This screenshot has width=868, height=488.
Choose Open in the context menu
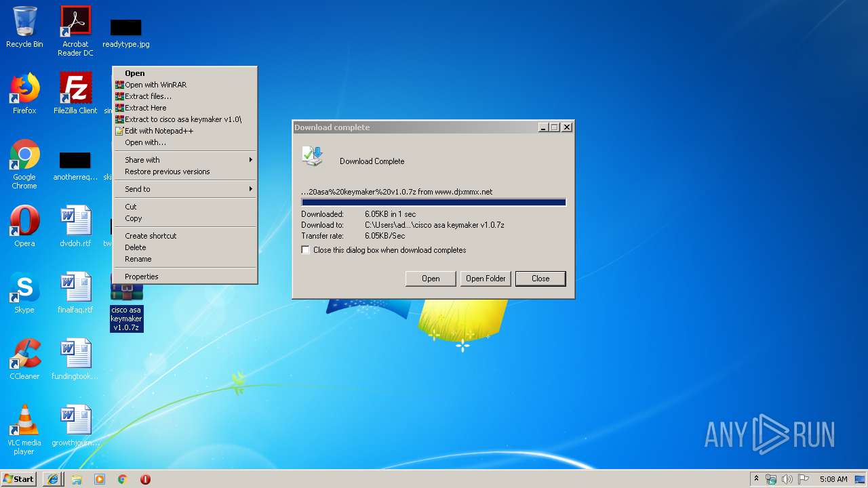(184, 73)
